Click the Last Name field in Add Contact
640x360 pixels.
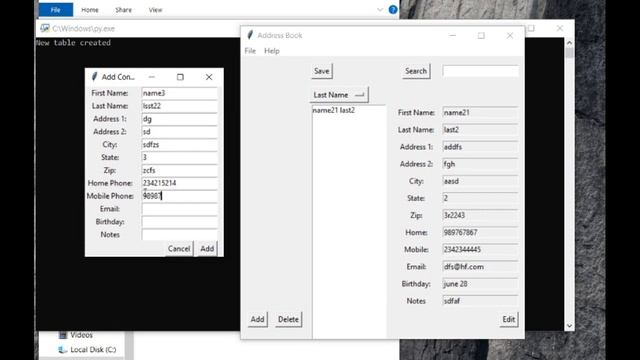180,106
